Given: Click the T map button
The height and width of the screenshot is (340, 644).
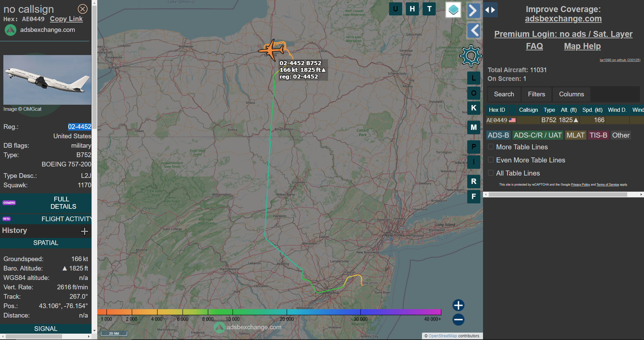Looking at the screenshot, I should (429, 9).
